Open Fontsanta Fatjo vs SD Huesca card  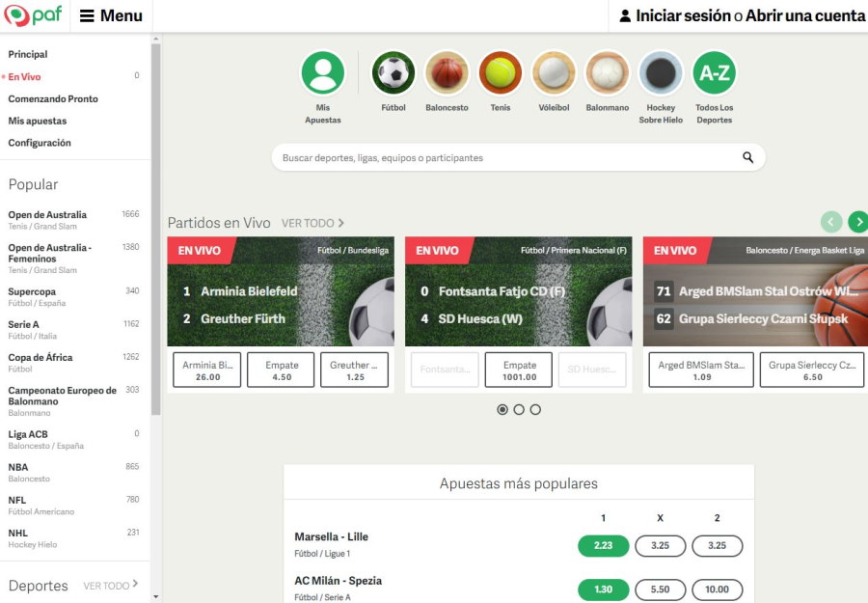click(x=518, y=291)
